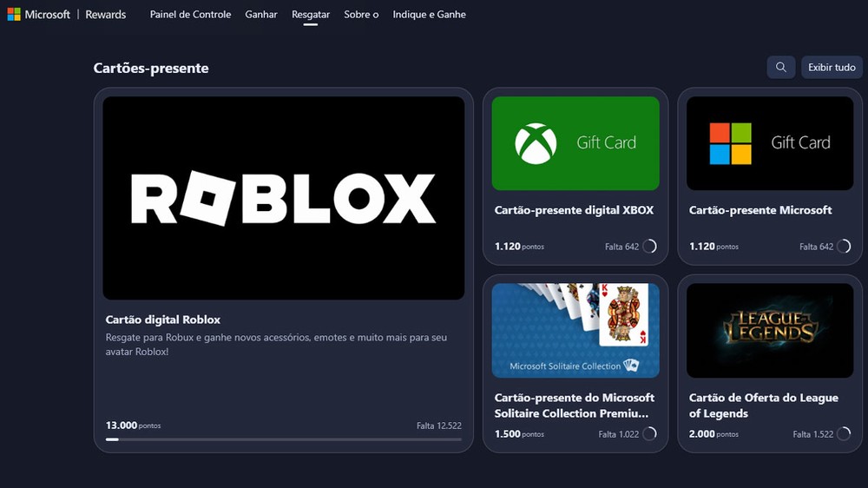Click Falta 642 on Microsoft card
868x488 pixels.
816,247
